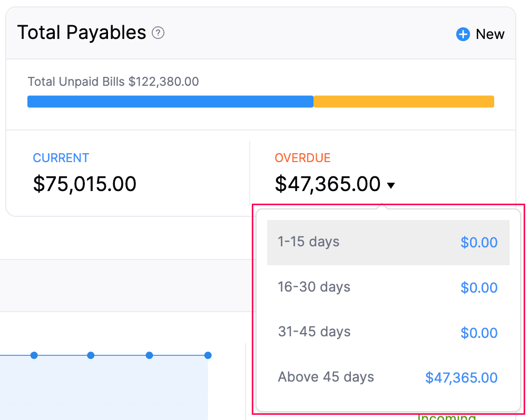Click the blue plus icon beside New

462,34
